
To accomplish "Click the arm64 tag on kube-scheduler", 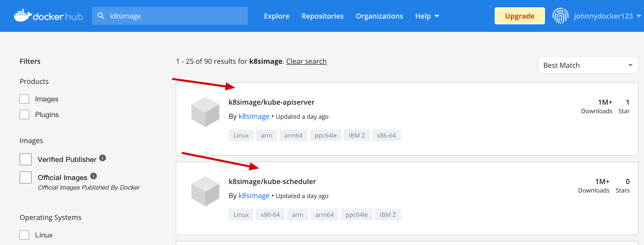I will click(324, 215).
